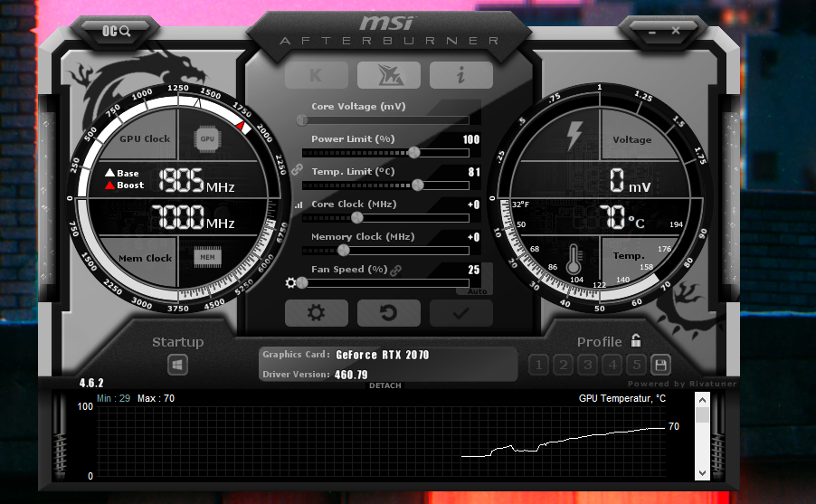Open the MSI dragon logo button

point(389,75)
